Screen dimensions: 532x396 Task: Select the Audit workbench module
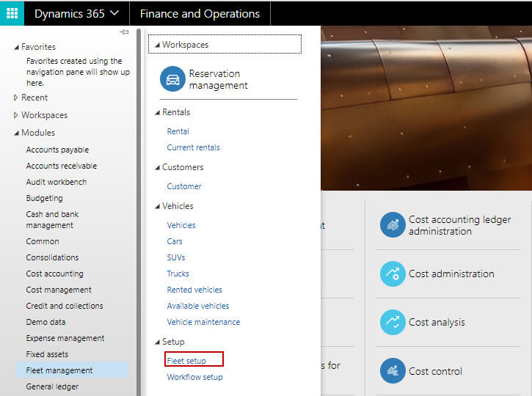click(57, 182)
